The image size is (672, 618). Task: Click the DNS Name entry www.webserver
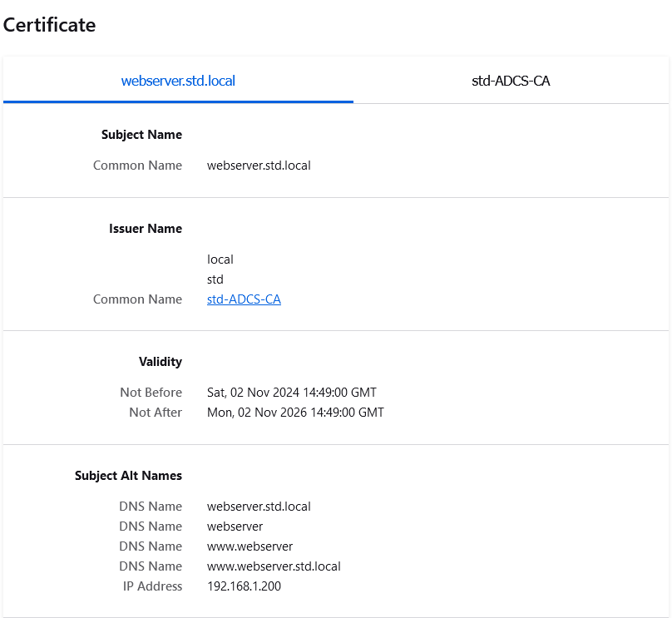pyautogui.click(x=250, y=546)
